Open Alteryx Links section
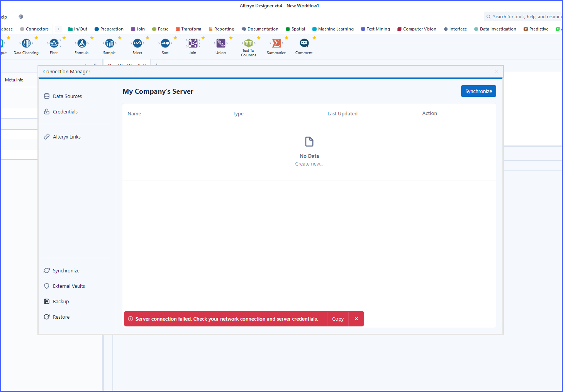The height and width of the screenshot is (392, 563). tap(62, 137)
